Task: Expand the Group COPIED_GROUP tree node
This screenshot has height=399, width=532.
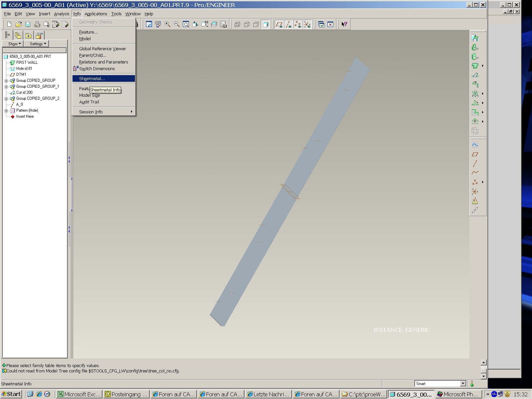Action: click(6, 80)
